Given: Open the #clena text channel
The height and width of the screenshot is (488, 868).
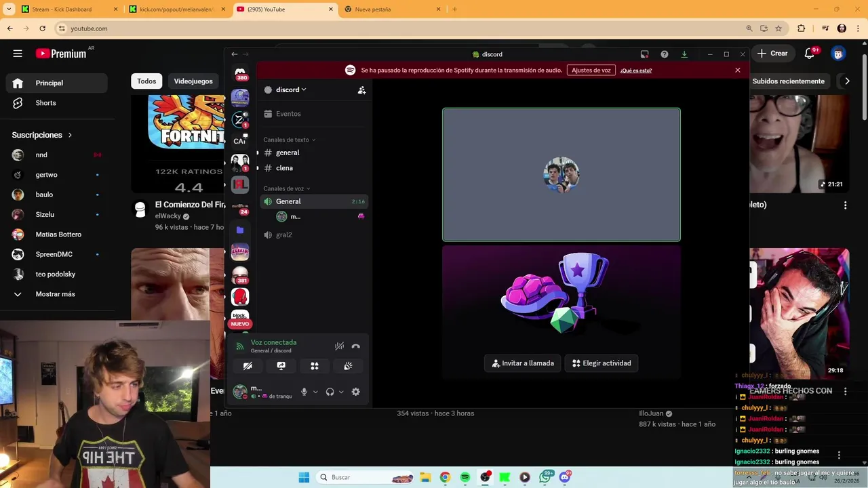Looking at the screenshot, I should tap(313, 168).
